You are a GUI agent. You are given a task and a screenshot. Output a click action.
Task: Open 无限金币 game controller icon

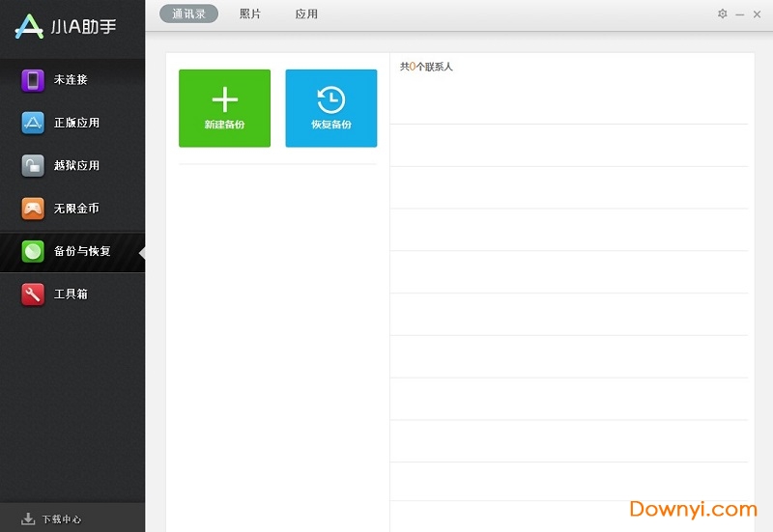click(x=33, y=209)
